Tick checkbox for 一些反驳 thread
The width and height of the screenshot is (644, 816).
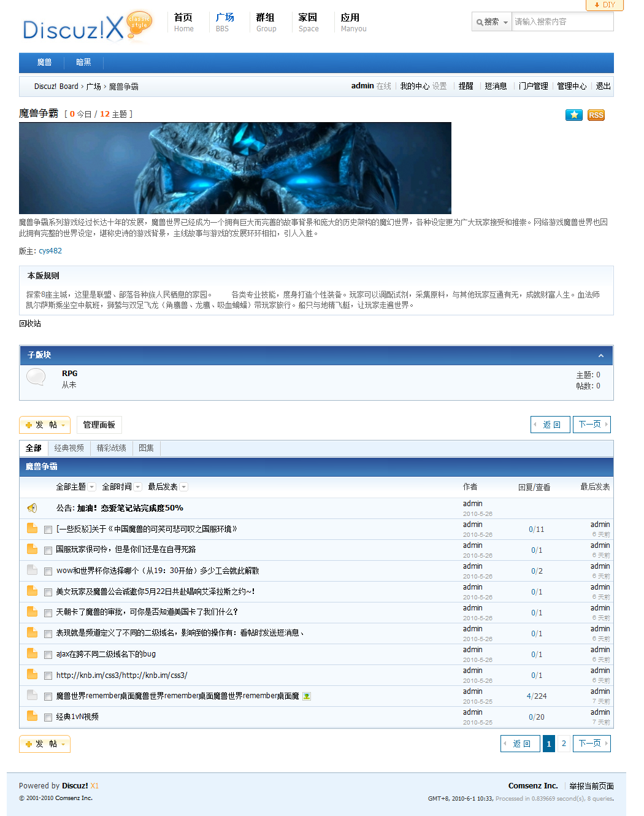point(48,529)
